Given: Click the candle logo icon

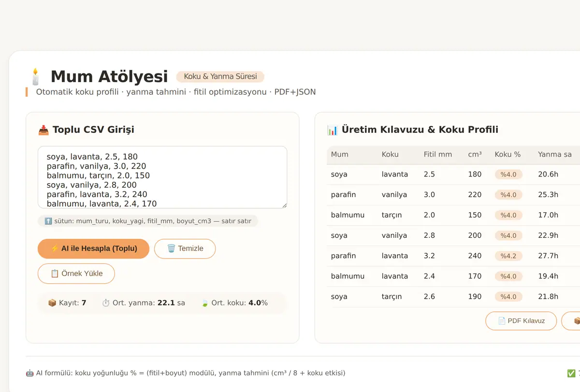Looking at the screenshot, I should pyautogui.click(x=35, y=76).
